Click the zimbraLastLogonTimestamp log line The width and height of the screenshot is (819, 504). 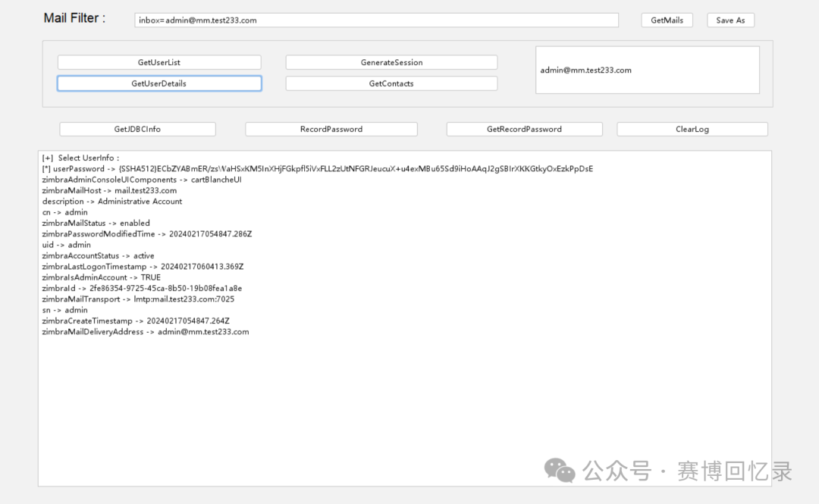143,266
